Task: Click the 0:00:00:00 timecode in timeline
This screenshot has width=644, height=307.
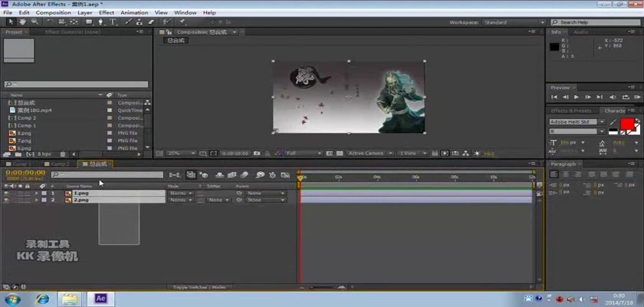Action: (x=25, y=173)
